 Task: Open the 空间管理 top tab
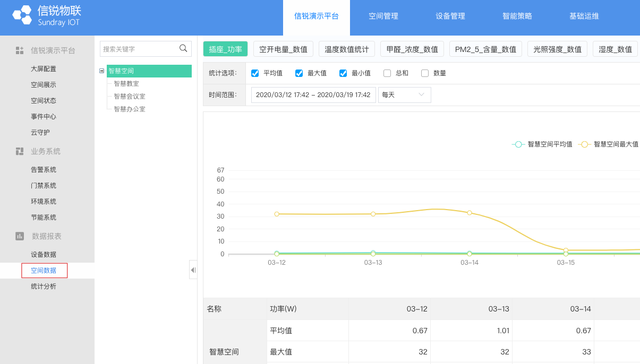pyautogui.click(x=383, y=16)
